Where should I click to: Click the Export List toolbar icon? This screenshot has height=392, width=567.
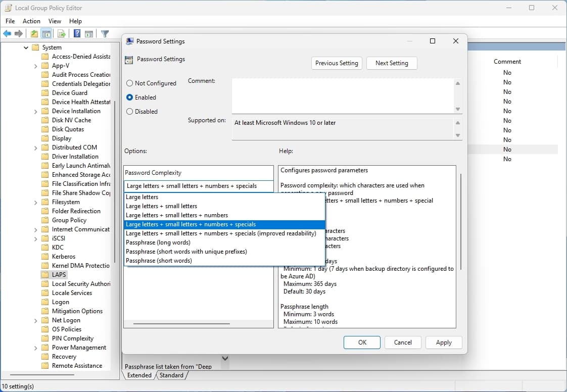[x=62, y=34]
